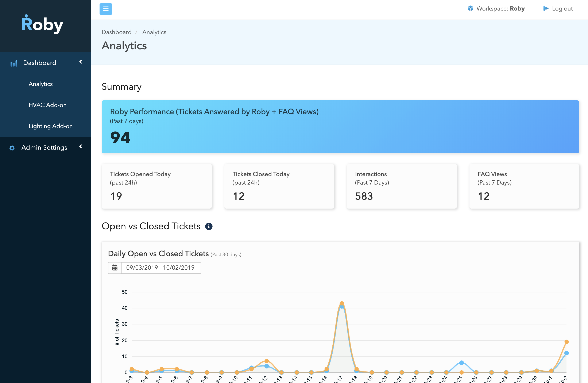588x383 pixels.
Task: Click the Log out icon
Action: [546, 8]
